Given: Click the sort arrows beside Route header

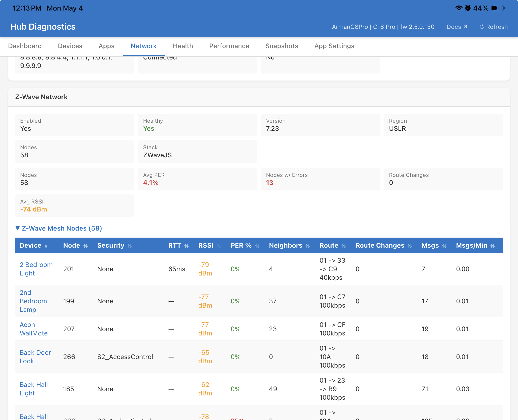Looking at the screenshot, I should click(x=344, y=246).
